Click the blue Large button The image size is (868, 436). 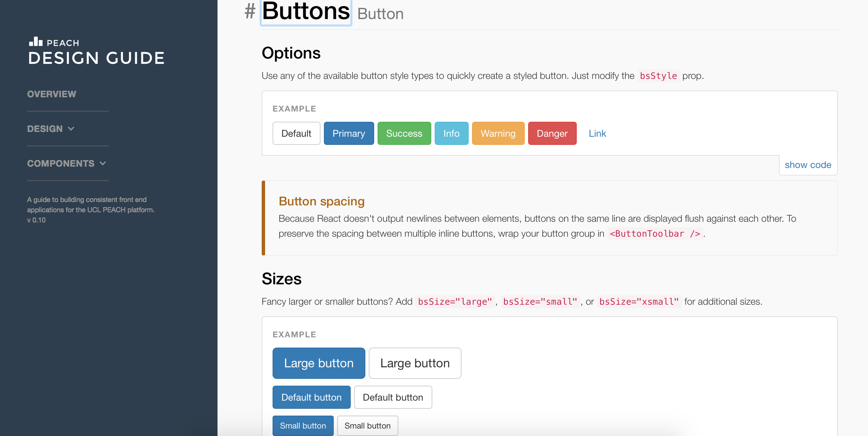(x=319, y=363)
